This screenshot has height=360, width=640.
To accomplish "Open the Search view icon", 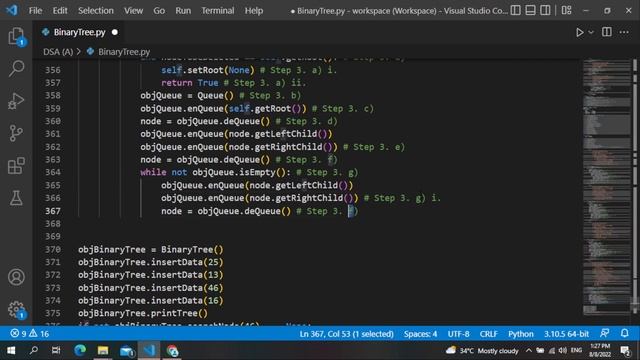I will tap(16, 68).
